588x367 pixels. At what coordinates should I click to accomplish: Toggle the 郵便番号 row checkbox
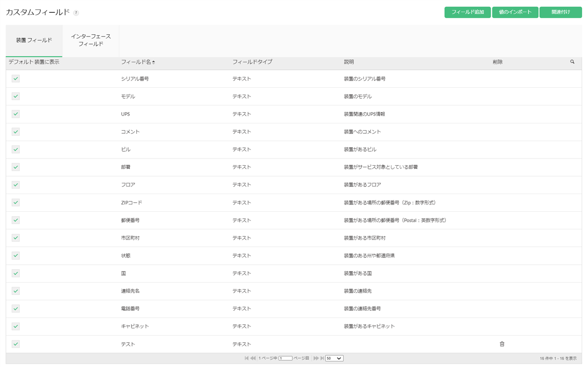[16, 220]
